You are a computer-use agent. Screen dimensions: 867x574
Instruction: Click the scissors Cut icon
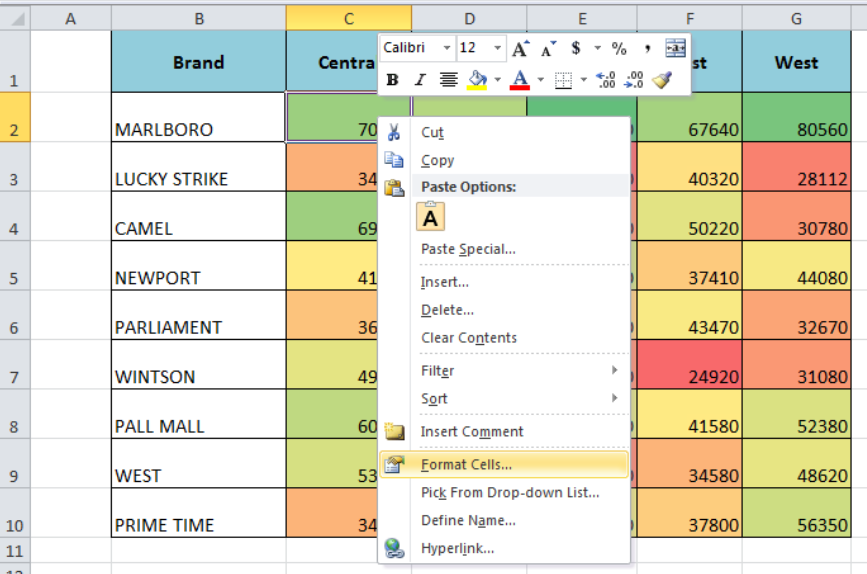pos(394,132)
